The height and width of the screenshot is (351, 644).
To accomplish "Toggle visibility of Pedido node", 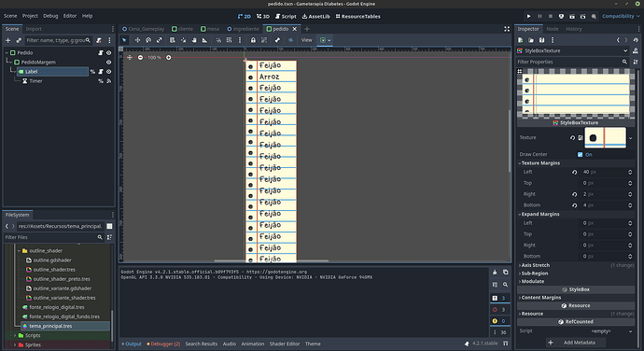I will pyautogui.click(x=109, y=52).
